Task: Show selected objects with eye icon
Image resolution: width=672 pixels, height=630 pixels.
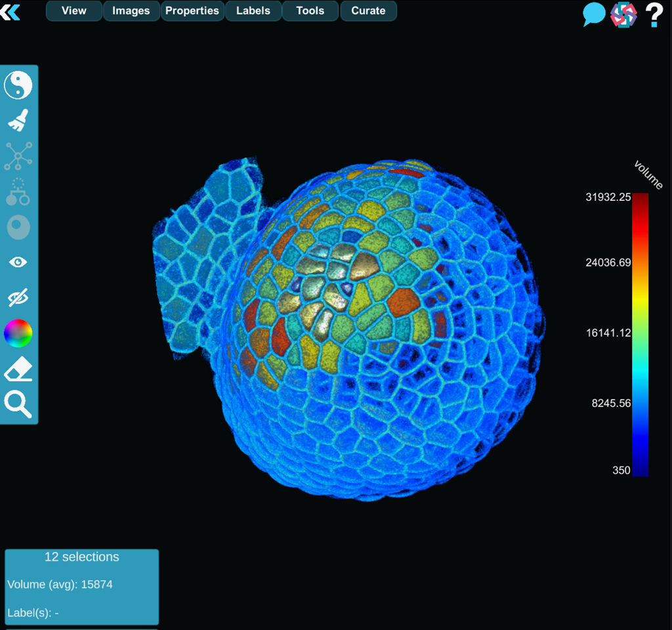Action: coord(18,262)
